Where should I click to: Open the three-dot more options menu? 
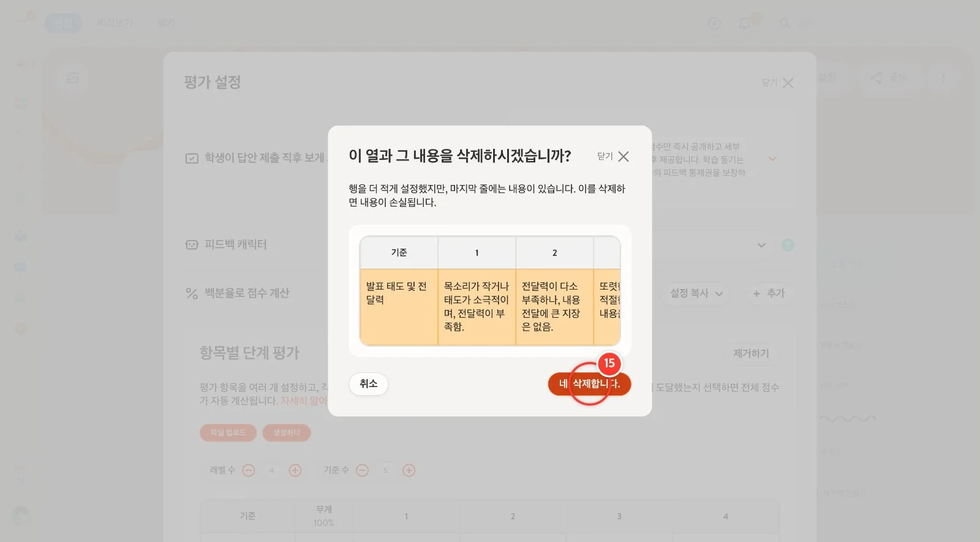point(943,78)
